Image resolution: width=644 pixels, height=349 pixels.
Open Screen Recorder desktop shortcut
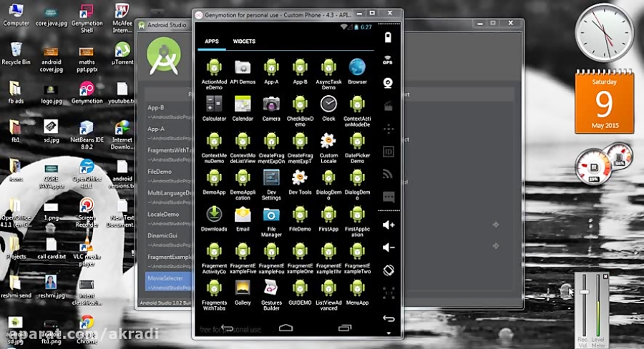[x=87, y=212]
